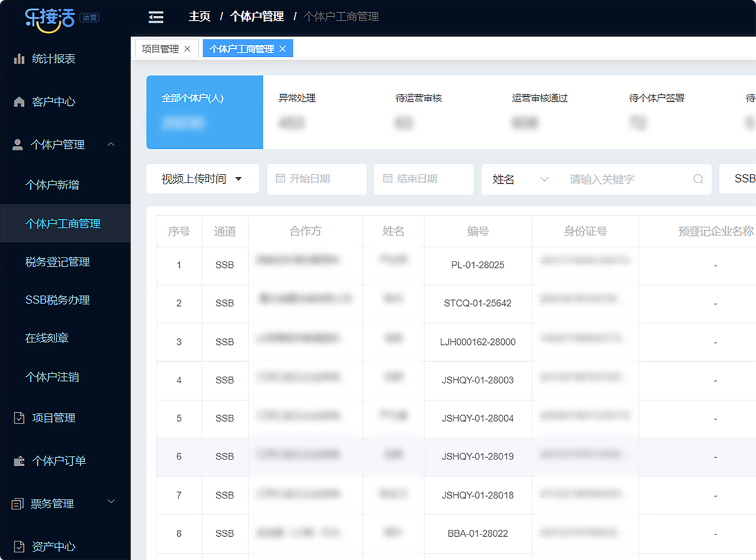756x560 pixels.
Task: Close the 项目管理 tab
Action: pyautogui.click(x=187, y=49)
